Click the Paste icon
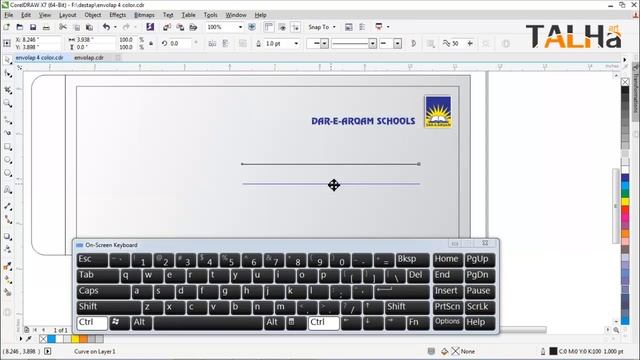The image size is (640, 360). 89,27
